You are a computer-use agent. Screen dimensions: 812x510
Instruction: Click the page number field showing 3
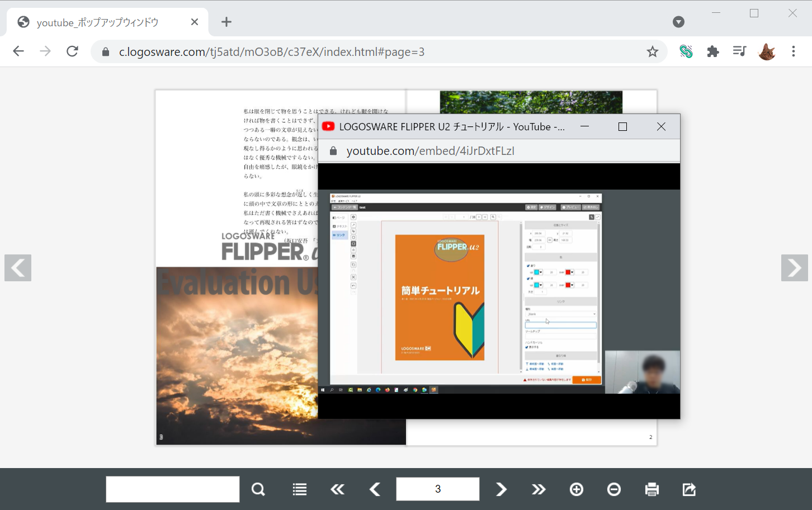(x=438, y=489)
